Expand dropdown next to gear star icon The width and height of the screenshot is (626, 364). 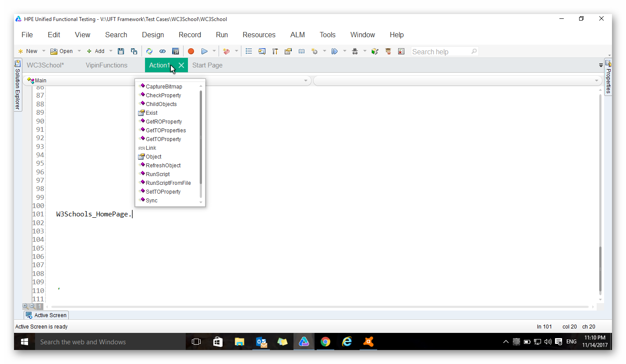click(x=325, y=51)
